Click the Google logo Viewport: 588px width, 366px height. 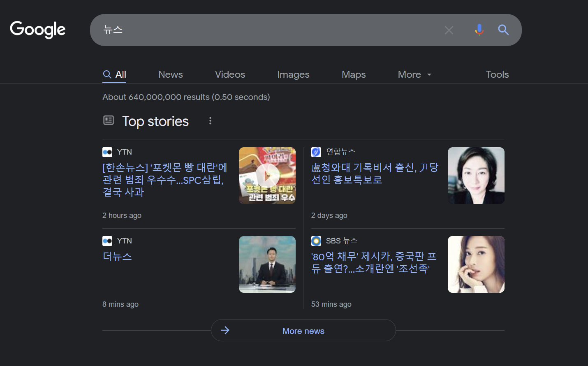(x=38, y=30)
